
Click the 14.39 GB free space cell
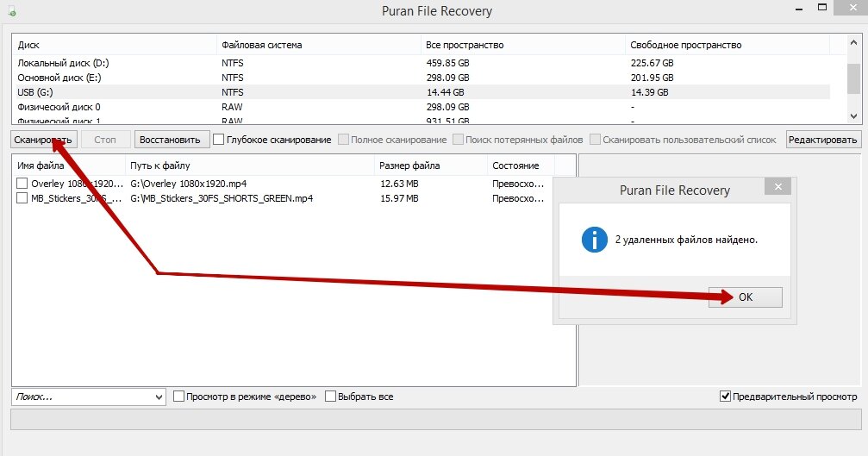649,92
